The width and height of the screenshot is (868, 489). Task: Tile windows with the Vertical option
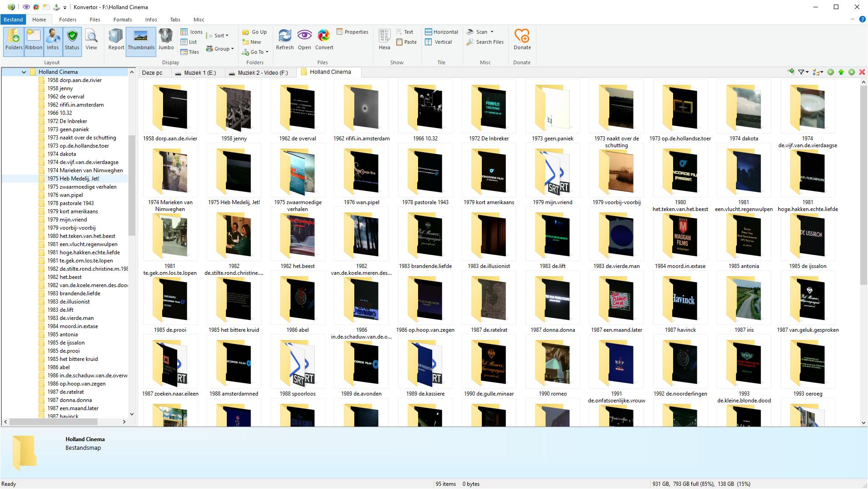pyautogui.click(x=438, y=42)
